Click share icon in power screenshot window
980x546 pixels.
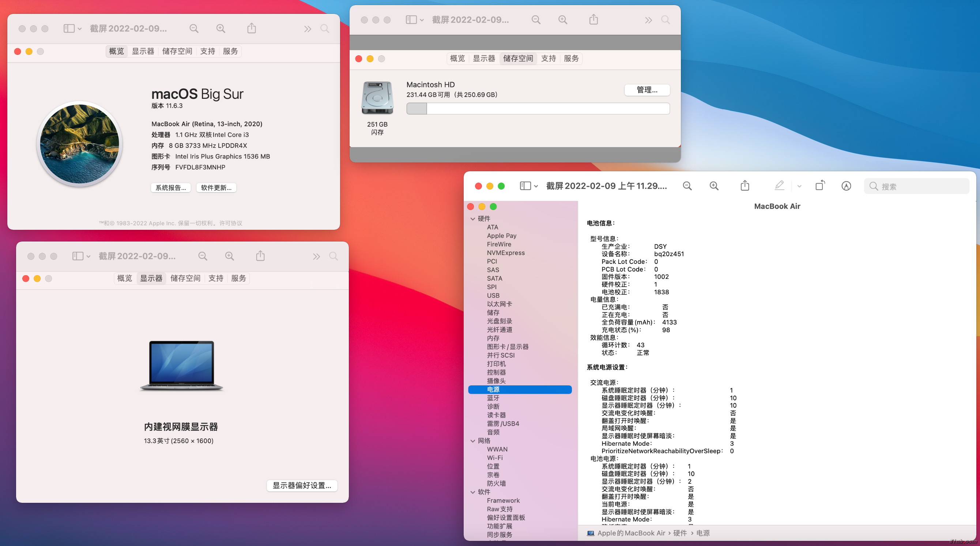coord(745,186)
